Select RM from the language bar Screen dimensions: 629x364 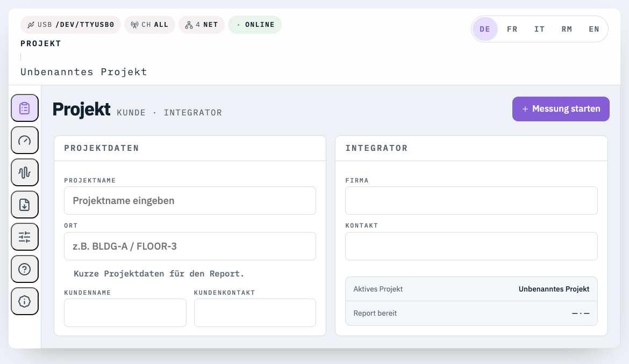567,29
